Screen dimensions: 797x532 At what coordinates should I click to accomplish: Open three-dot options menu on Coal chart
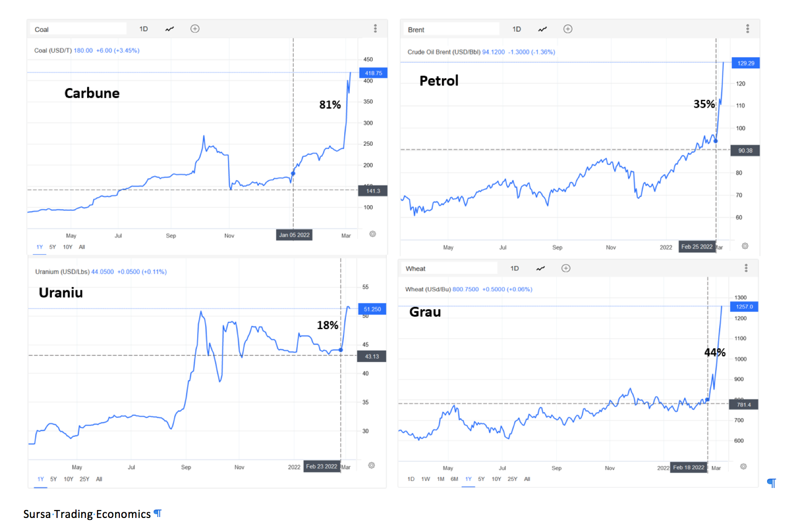(375, 29)
